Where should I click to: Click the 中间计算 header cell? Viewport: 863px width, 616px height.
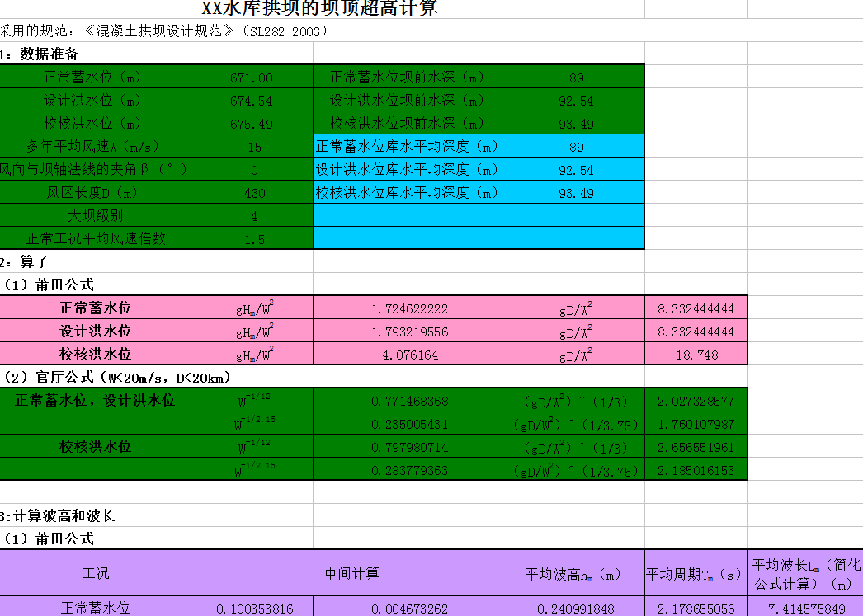pos(351,573)
